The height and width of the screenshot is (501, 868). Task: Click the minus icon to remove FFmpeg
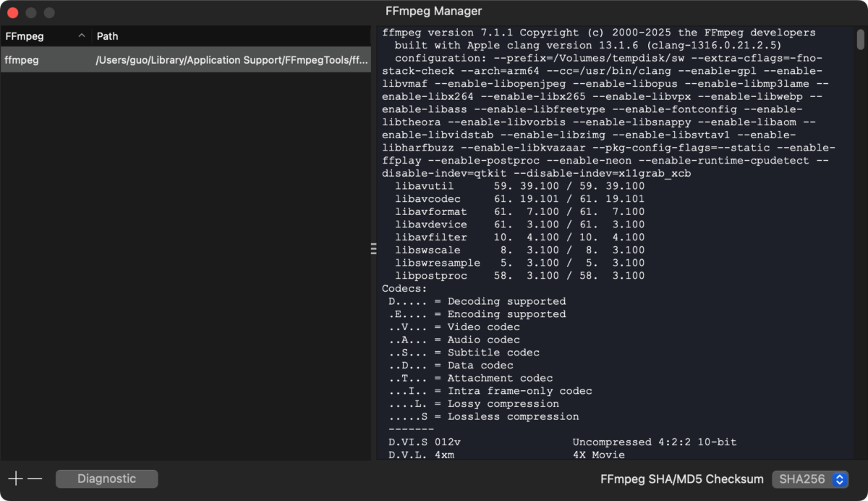pyautogui.click(x=35, y=479)
